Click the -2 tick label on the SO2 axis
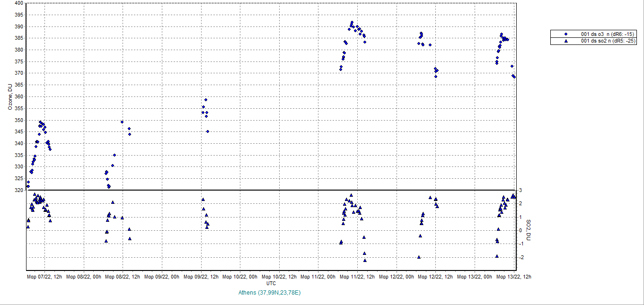644x305 pixels. click(521, 258)
